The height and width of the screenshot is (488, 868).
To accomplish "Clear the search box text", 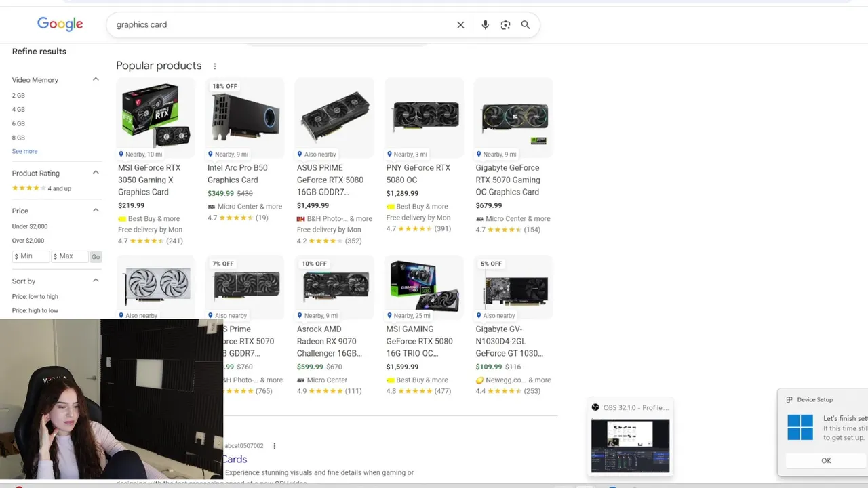I will 460,25.
